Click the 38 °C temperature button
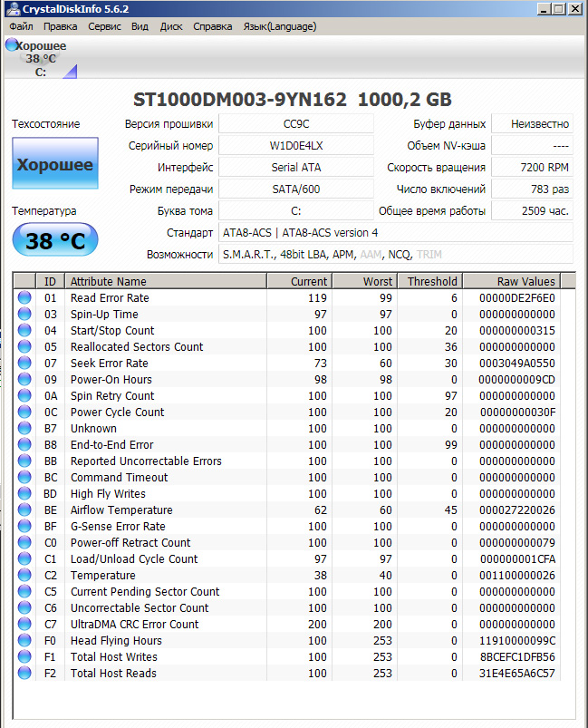Image resolution: width=588 pixels, height=728 pixels. (x=54, y=240)
